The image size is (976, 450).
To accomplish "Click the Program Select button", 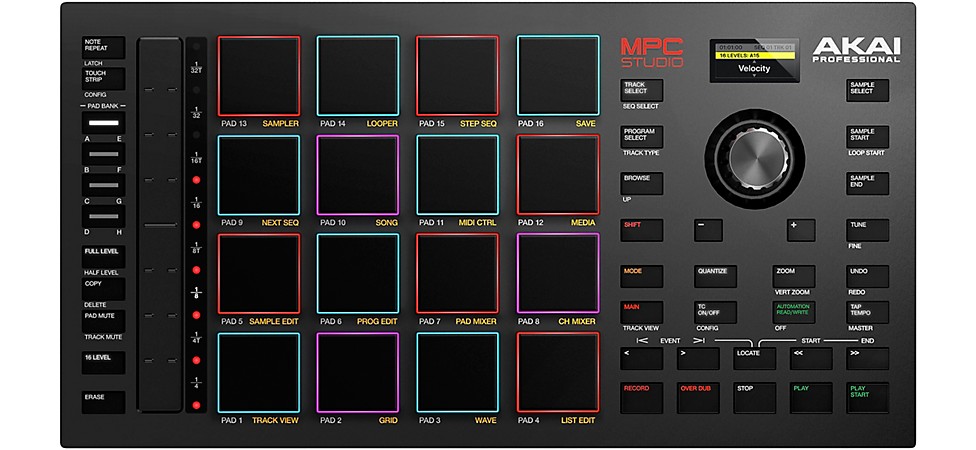I will pyautogui.click(x=642, y=137).
